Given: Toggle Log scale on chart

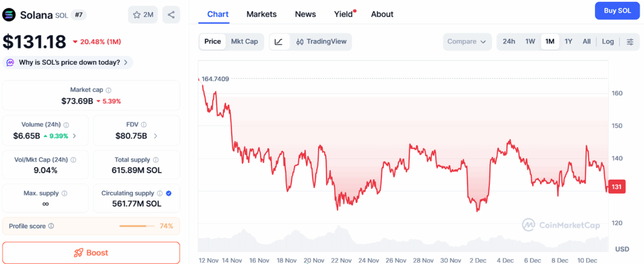Looking at the screenshot, I should pyautogui.click(x=608, y=42).
